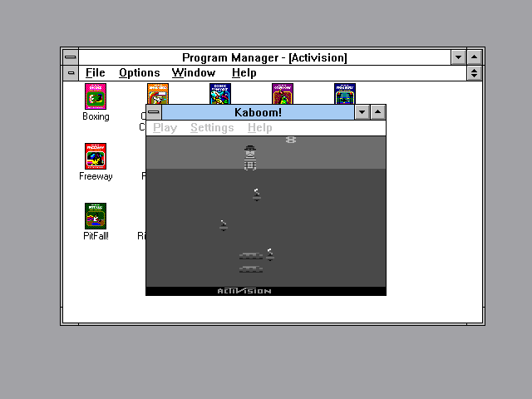Screen dimensions: 532x399
Task: Minimize the Program Manager window
Action: pyautogui.click(x=458, y=57)
